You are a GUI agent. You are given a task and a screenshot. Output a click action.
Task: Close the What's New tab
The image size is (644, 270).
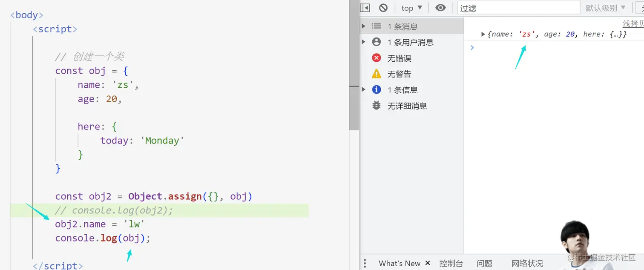tap(428, 263)
